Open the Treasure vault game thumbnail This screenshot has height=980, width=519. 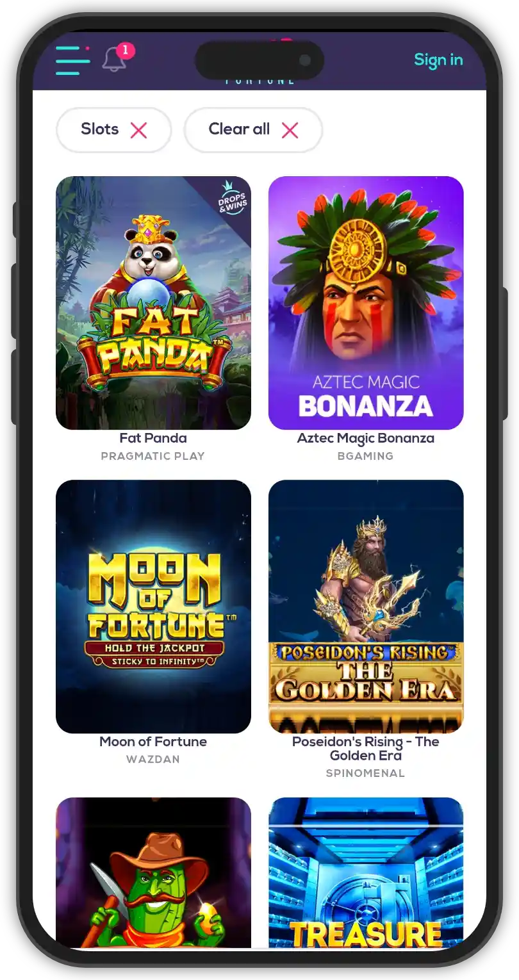pos(366,872)
